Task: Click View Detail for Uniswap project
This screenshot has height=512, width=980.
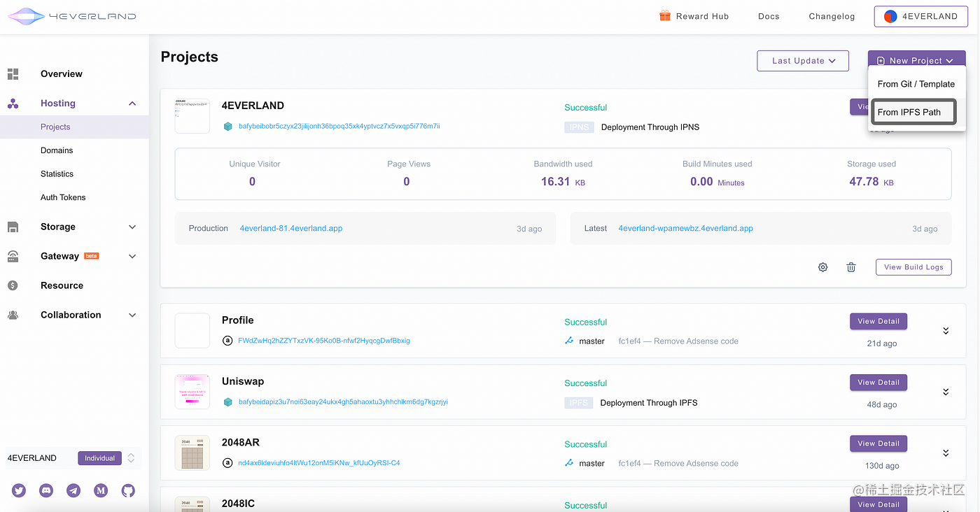Action: pos(878,383)
